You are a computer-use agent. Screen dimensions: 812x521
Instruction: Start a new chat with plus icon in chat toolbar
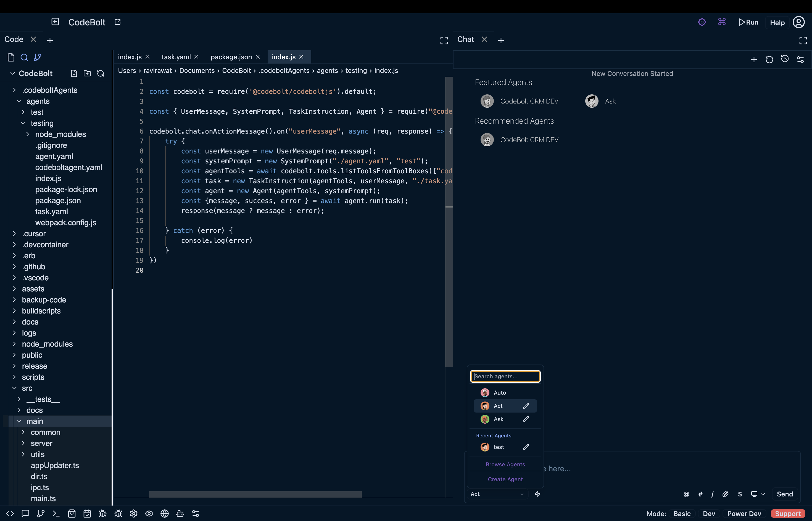[x=754, y=60]
